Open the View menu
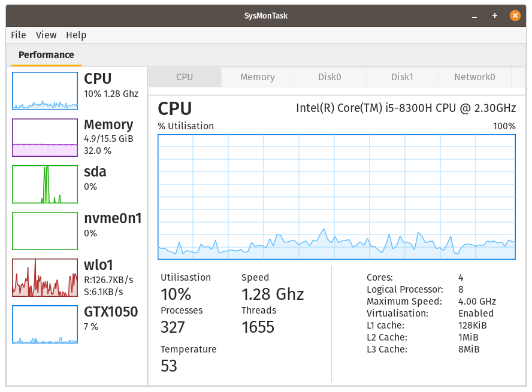532x392 pixels. point(46,35)
